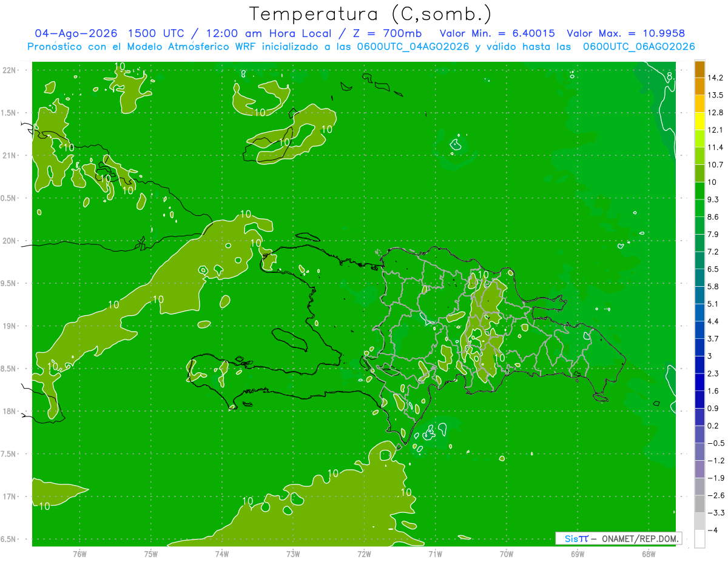This screenshot has height=562, width=728.
Task: Click the 'Temperatura (C,somb.)' title
Action: [371, 14]
